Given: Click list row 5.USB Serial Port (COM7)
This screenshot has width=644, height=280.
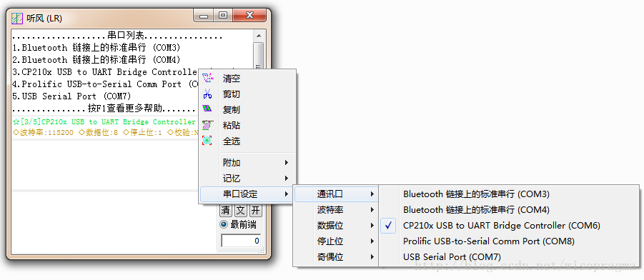Looking at the screenshot, I should (x=72, y=96).
